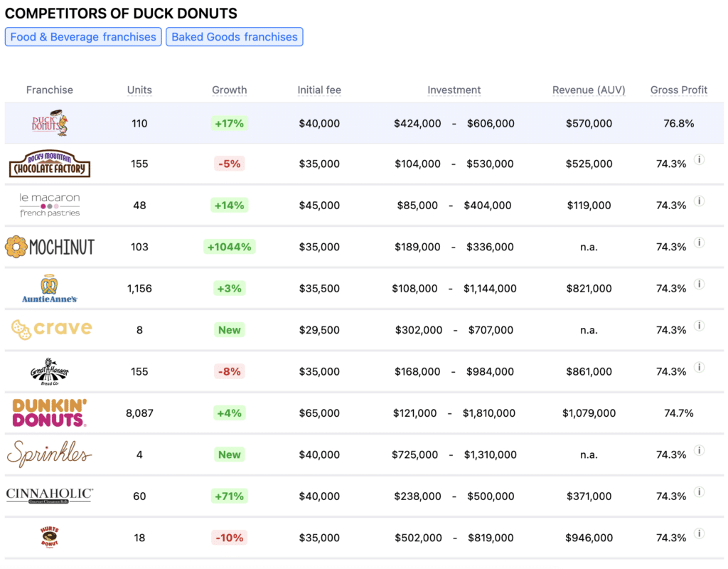Screen dimensions: 728x569
Task: Click the New badge in Crave row
Action: [230, 330]
